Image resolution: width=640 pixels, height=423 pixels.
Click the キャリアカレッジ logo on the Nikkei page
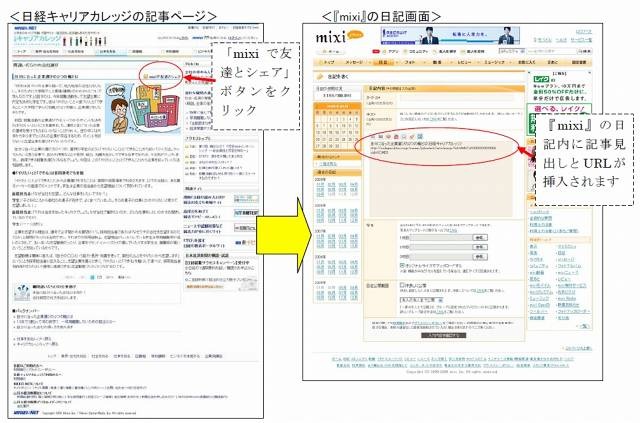click(37, 39)
